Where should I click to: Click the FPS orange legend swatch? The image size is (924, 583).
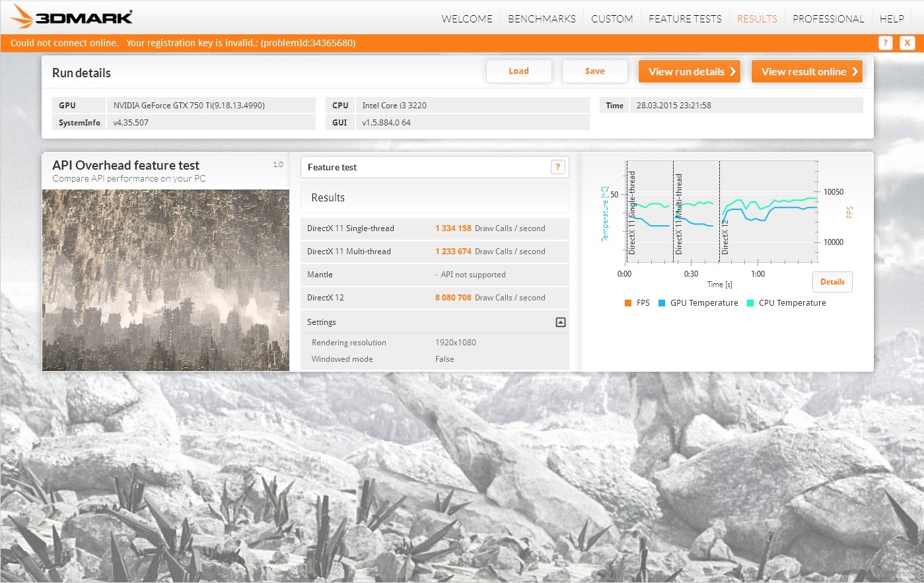(627, 303)
